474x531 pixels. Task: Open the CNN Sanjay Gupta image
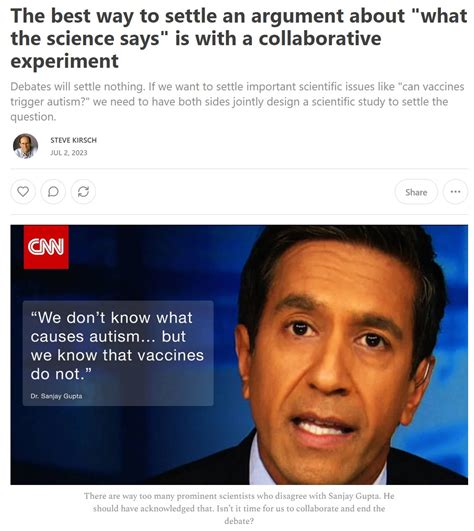[x=239, y=355]
